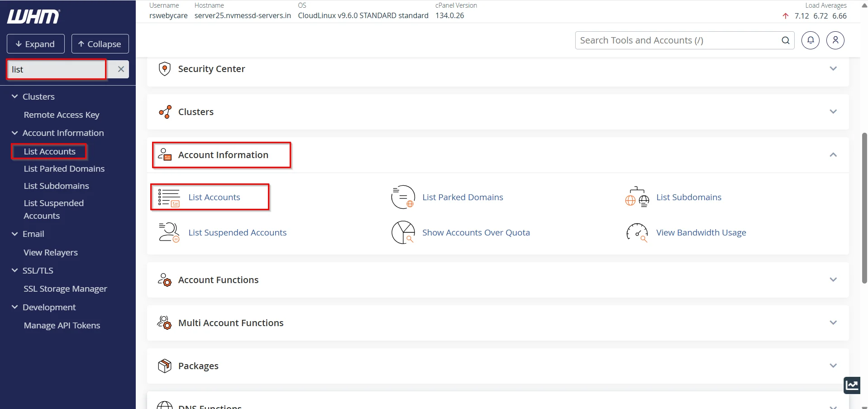Viewport: 868px width, 409px height.
Task: Open the notifications bell icon
Action: 811,40
